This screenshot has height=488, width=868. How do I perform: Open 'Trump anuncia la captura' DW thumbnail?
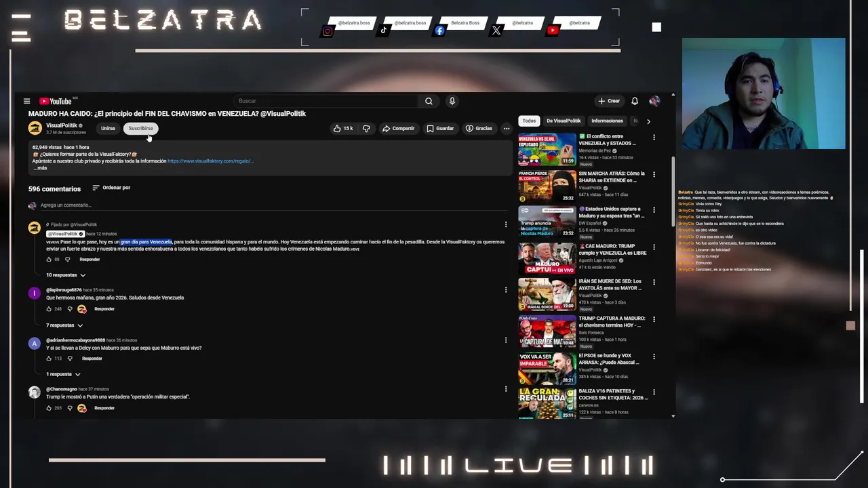547,220
